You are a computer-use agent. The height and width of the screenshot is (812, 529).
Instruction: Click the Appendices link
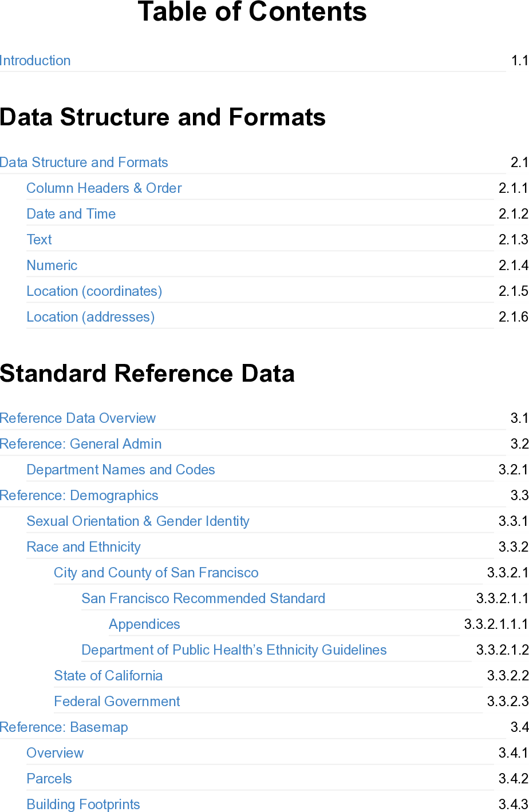(x=144, y=624)
